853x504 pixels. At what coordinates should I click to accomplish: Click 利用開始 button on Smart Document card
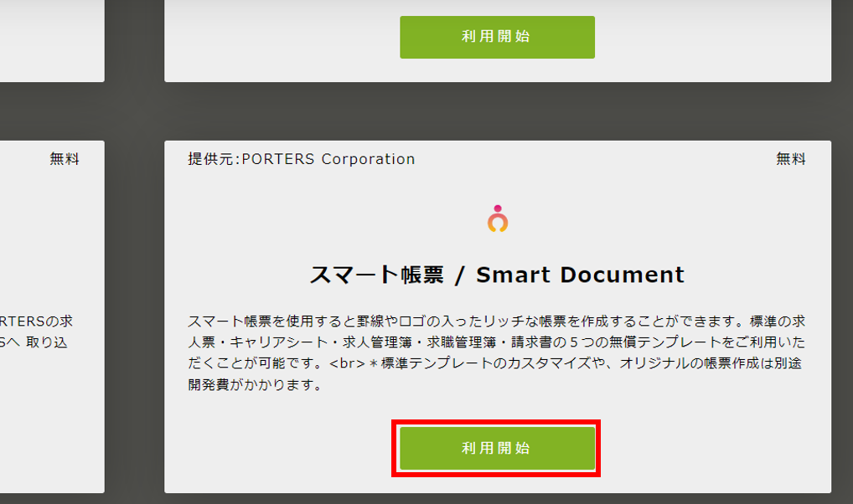pos(497,448)
